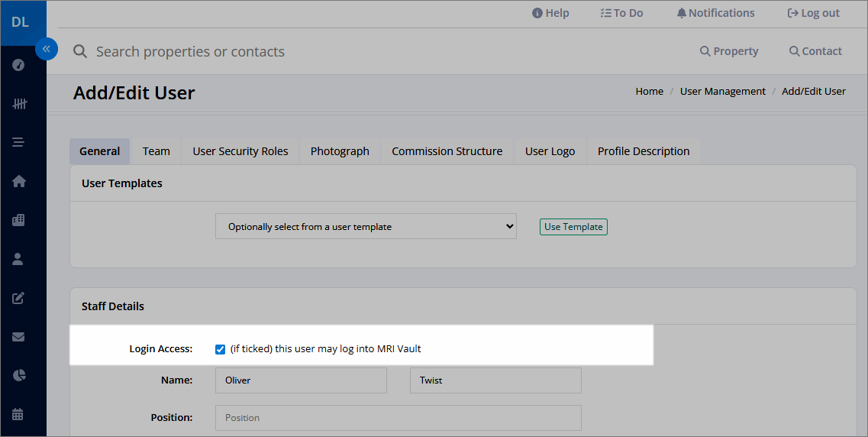This screenshot has width=868, height=437.
Task: Open the building icon in the sidebar
Action: [18, 220]
